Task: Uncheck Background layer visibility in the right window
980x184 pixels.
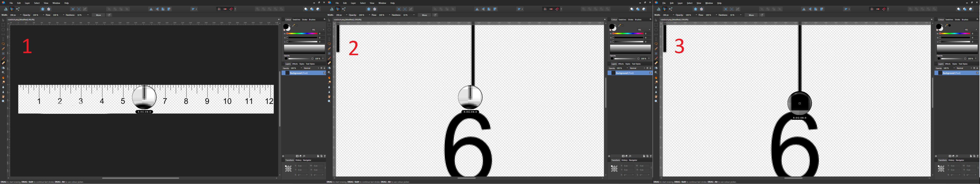Action: click(977, 73)
